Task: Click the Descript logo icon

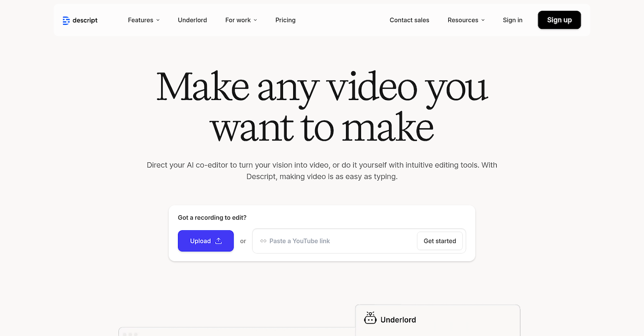Action: [66, 20]
